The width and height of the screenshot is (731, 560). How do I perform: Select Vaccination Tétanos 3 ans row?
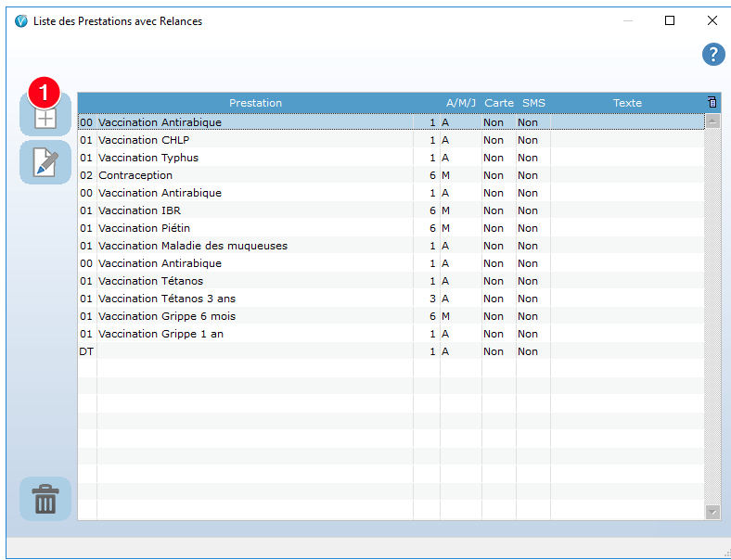[391, 299]
